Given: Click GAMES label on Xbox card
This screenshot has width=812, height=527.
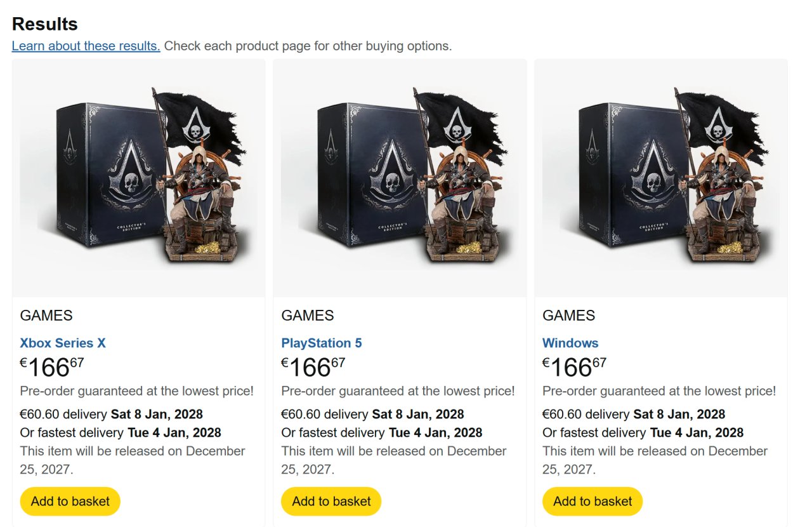Looking at the screenshot, I should coord(46,316).
